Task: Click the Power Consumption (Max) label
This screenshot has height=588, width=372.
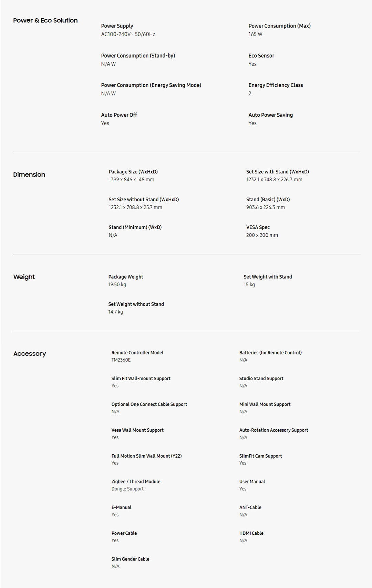Action: 279,26
